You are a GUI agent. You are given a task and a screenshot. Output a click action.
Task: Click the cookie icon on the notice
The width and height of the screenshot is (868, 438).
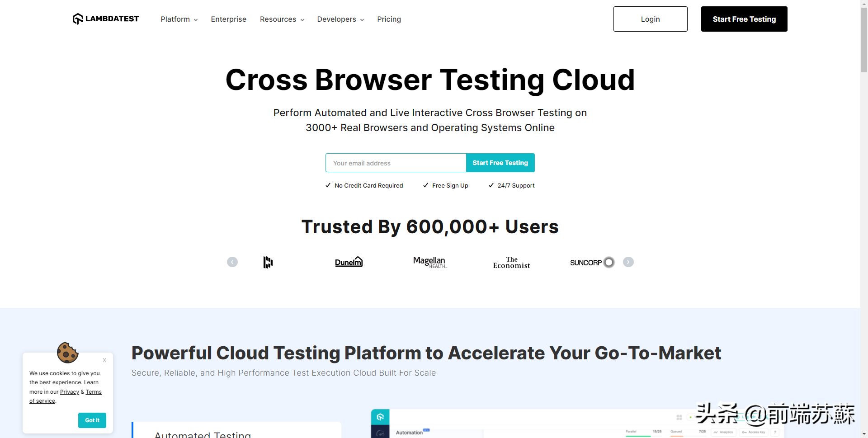67,353
